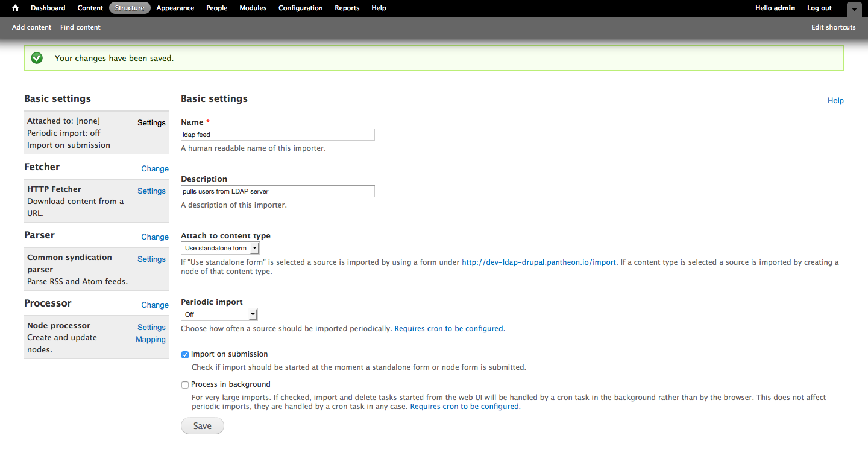Expand the Attach to content type dropdown
The height and width of the screenshot is (467, 868).
[x=220, y=248]
